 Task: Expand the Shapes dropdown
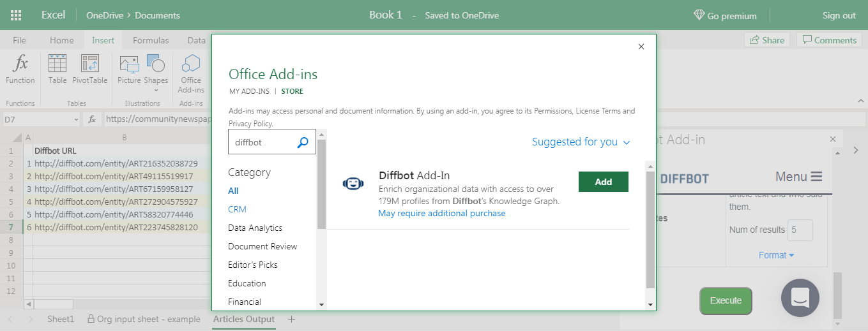[156, 90]
